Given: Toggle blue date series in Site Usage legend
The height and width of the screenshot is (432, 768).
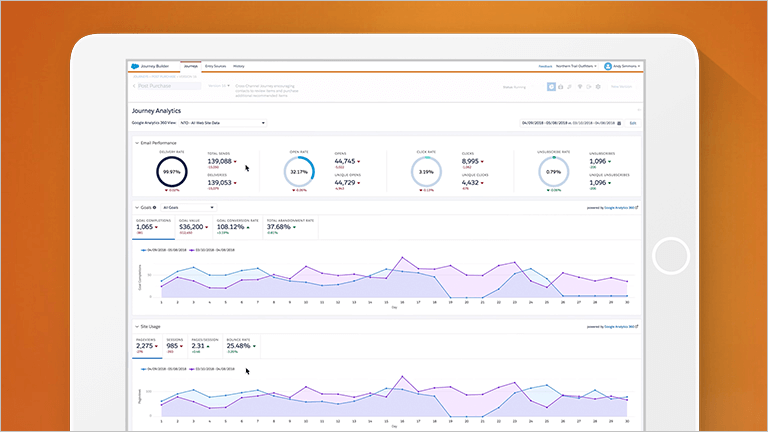Looking at the screenshot, I should (164, 369).
